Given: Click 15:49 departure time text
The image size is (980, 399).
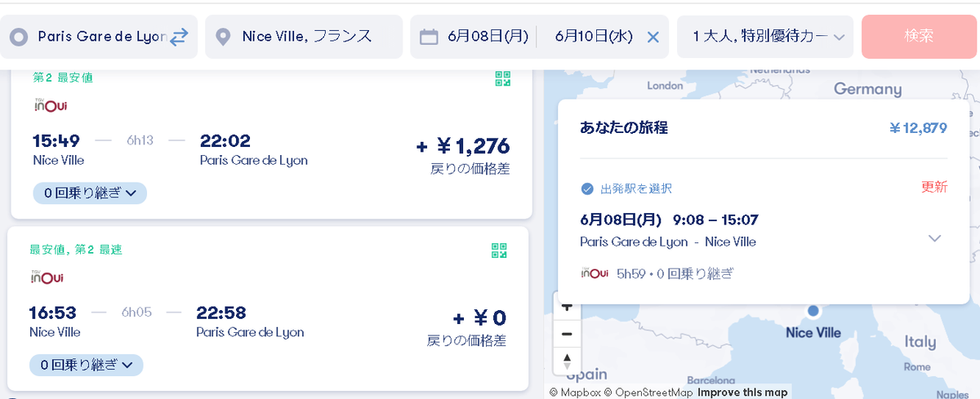Looking at the screenshot, I should [x=56, y=141].
